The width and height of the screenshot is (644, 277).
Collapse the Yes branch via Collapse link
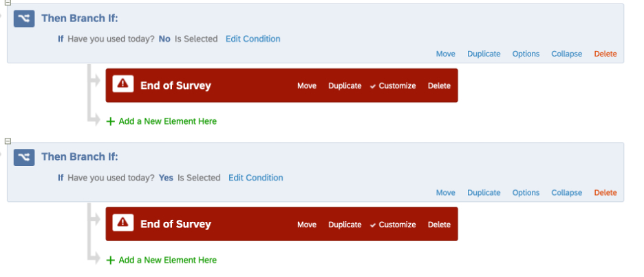point(566,193)
